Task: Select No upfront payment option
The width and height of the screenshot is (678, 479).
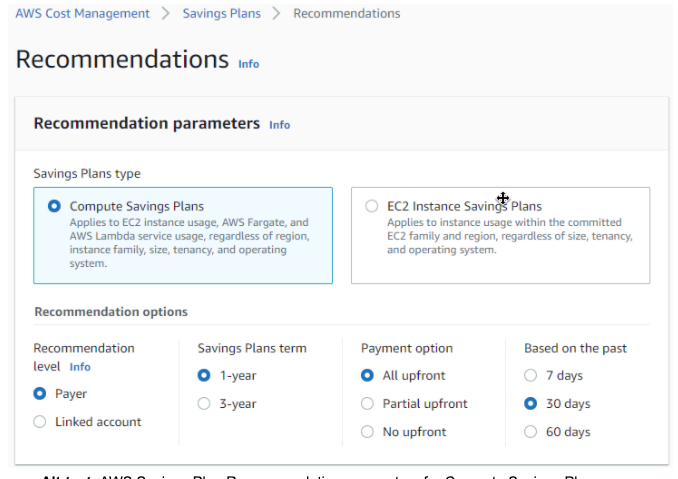Action: 367,432
